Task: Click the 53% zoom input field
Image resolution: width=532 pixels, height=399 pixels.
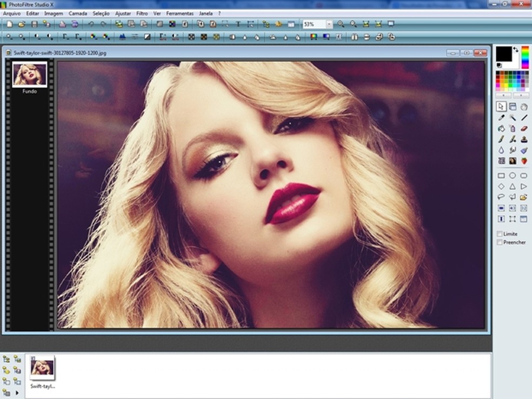Action: point(314,24)
